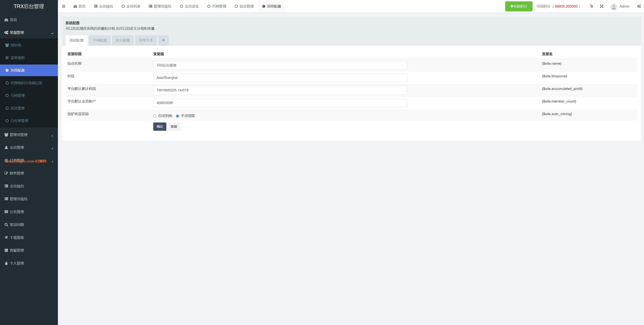Viewport: 644px width, 325px height.
Task: Click the 站点名称 input field
Action: click(x=280, y=65)
